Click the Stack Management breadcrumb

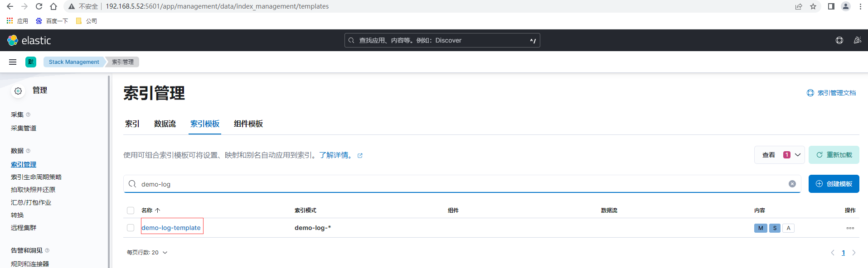[x=74, y=62]
